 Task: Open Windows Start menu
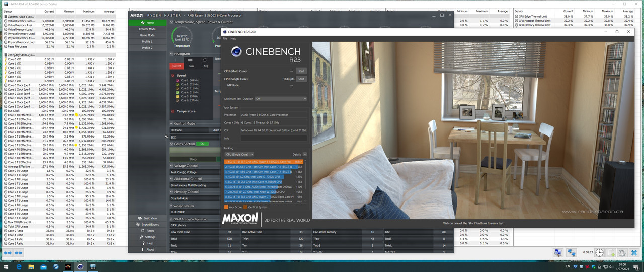pos(6,266)
